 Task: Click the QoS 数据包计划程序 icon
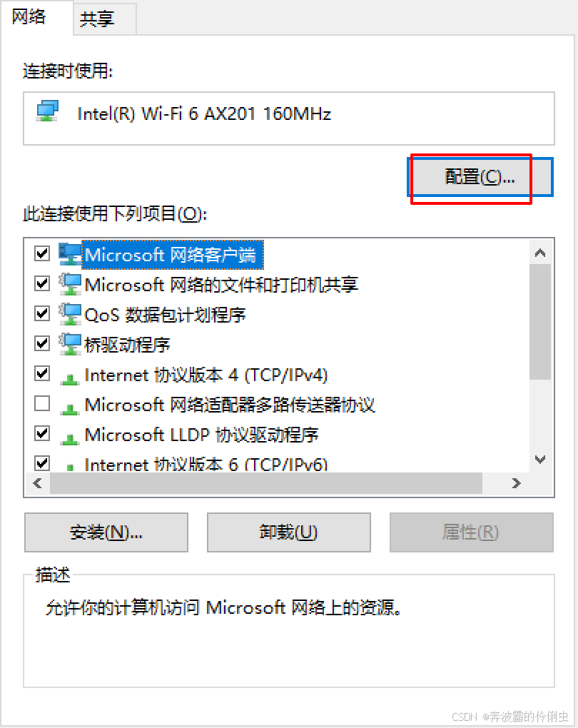pos(70,314)
